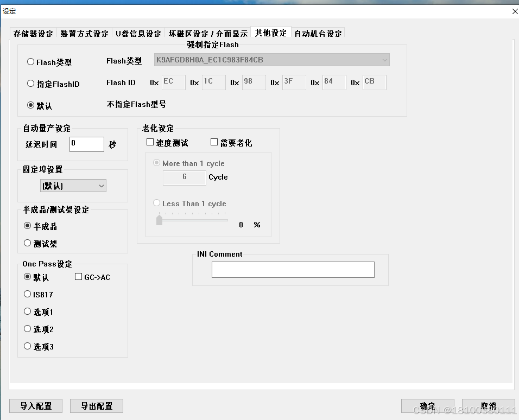
Task: Choose the 测试架 option
Action: [x=27, y=243]
